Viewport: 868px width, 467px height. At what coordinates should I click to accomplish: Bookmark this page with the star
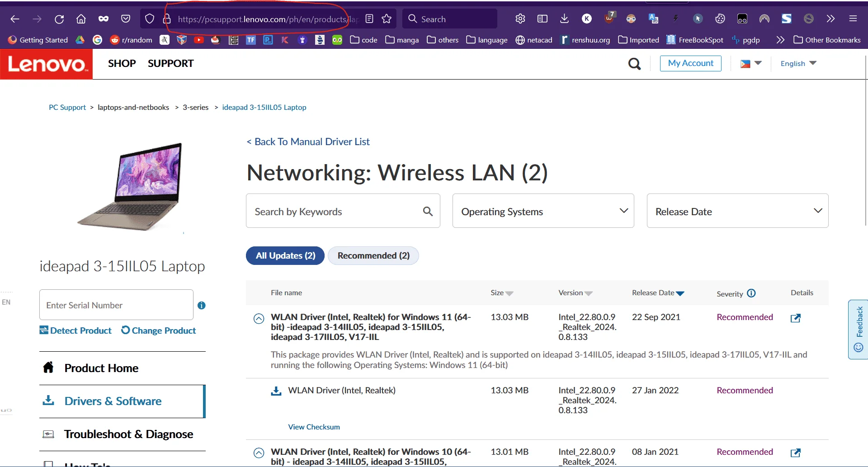[387, 19]
